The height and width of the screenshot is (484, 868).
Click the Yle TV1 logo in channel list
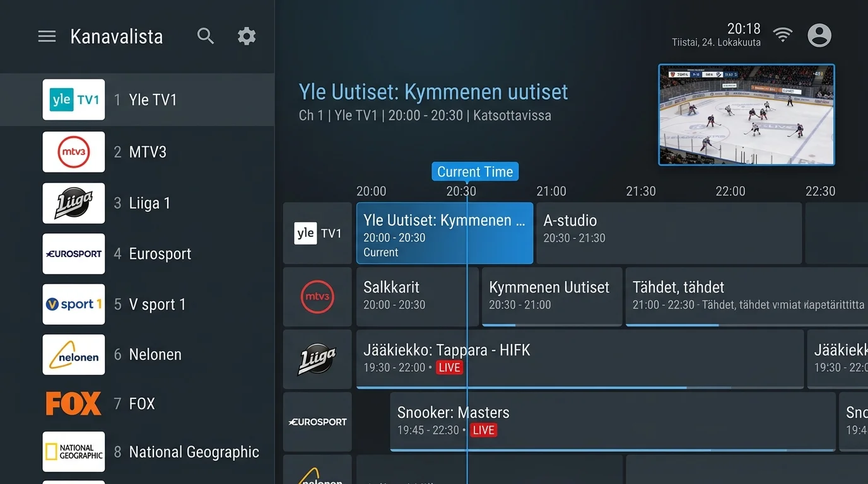[x=74, y=100]
